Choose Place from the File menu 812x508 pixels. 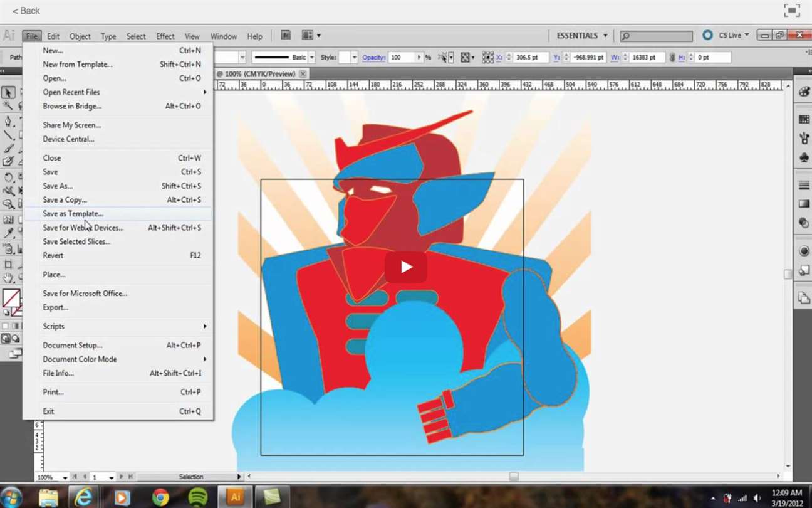click(x=118, y=274)
